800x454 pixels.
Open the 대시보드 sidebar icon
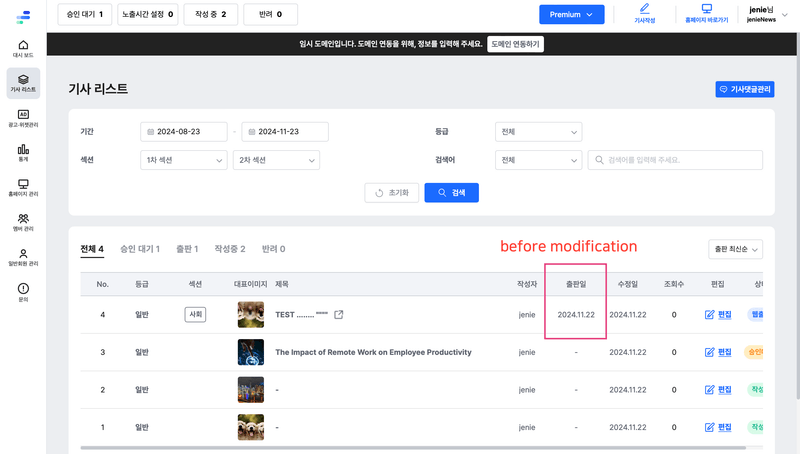tap(23, 49)
